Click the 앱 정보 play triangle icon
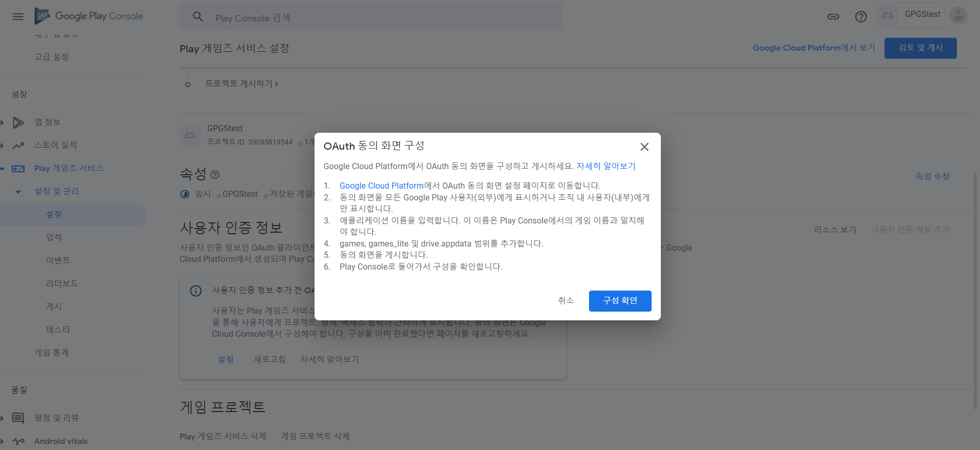 (18, 122)
